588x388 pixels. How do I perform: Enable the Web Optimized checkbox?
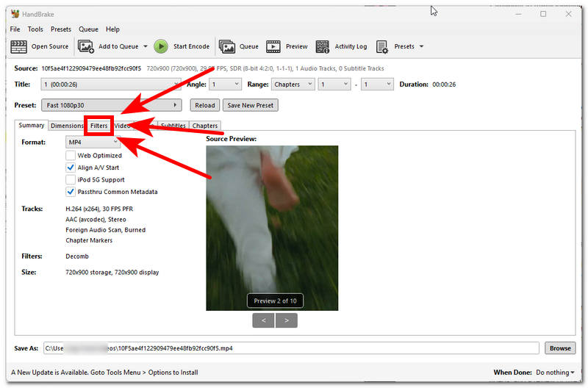[71, 156]
